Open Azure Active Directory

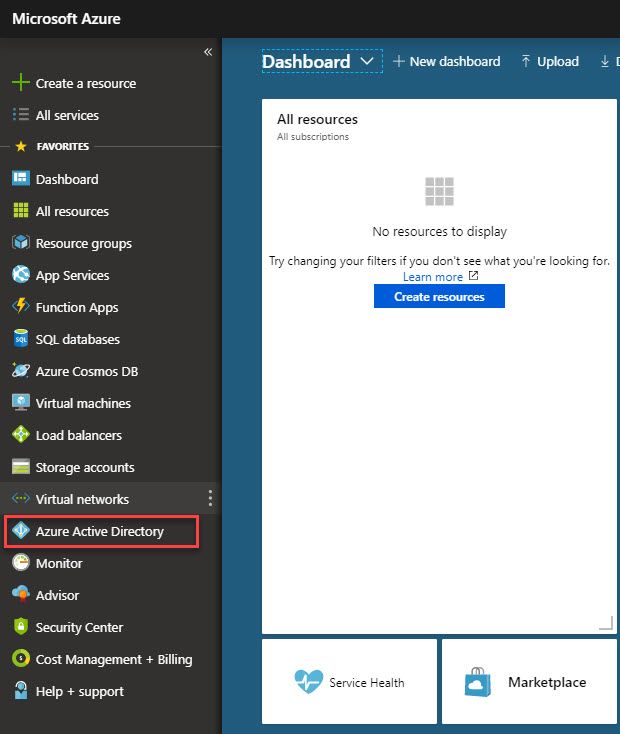(x=100, y=532)
